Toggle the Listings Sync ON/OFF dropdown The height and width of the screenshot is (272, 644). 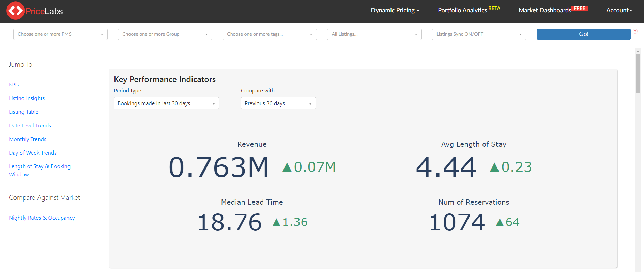pyautogui.click(x=479, y=34)
